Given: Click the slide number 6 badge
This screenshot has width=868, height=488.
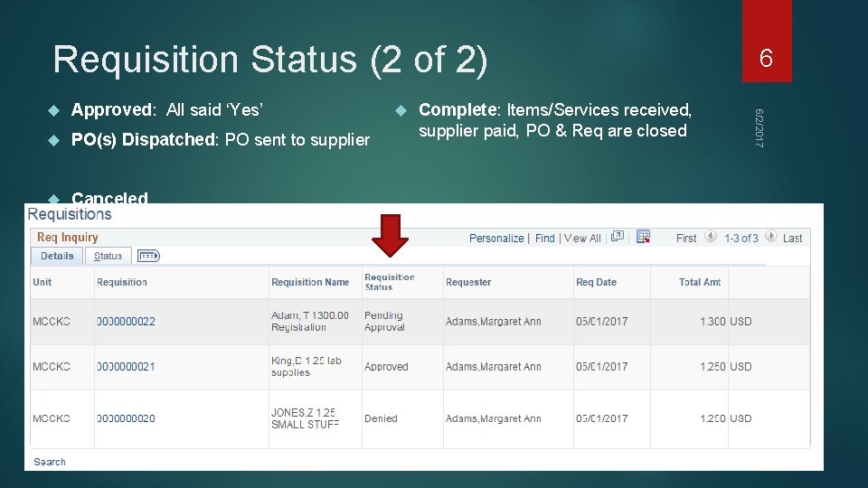Looking at the screenshot, I should tap(767, 41).
